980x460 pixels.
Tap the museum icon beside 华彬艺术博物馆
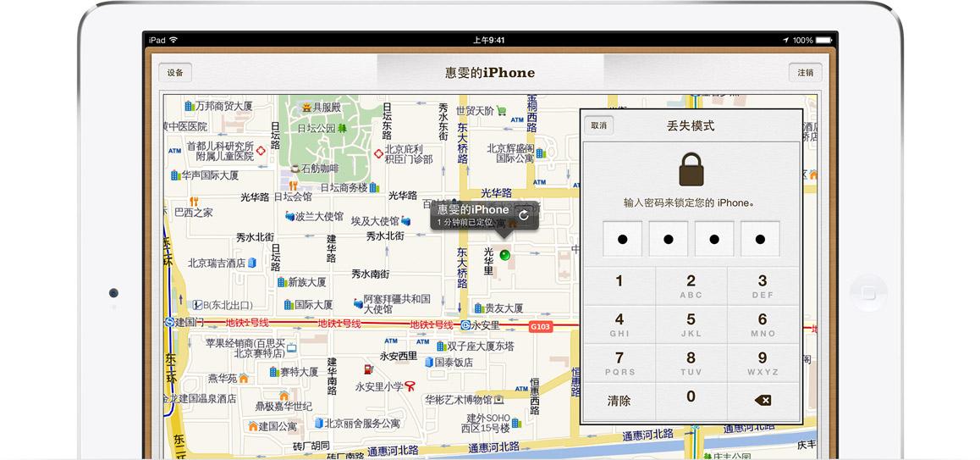498,399
